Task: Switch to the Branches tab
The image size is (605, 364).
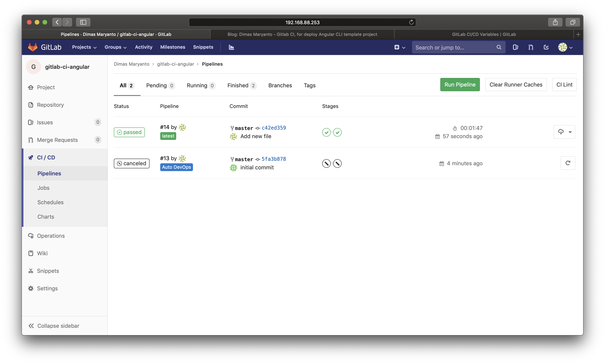Action: coord(280,86)
